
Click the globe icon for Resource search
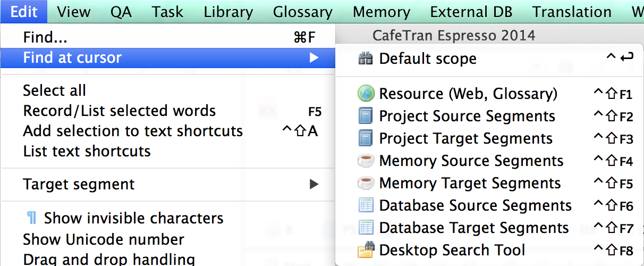(366, 94)
